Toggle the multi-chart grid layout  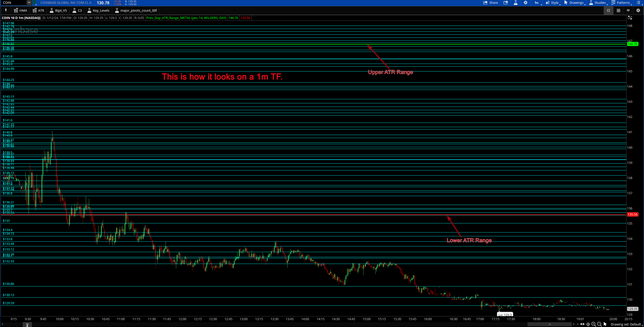(618, 11)
